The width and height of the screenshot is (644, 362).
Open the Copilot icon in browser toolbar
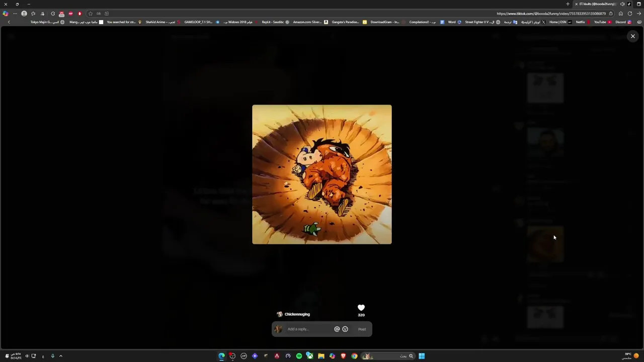6,14
